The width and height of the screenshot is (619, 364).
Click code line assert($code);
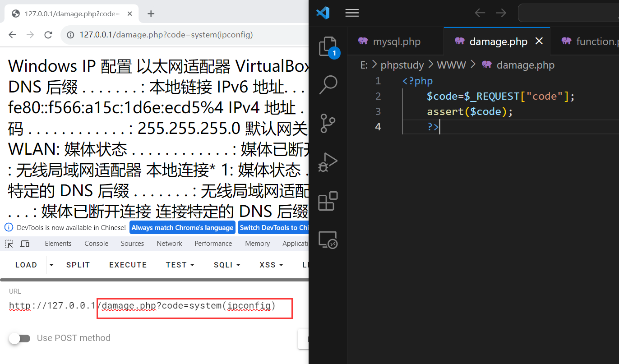(x=470, y=111)
